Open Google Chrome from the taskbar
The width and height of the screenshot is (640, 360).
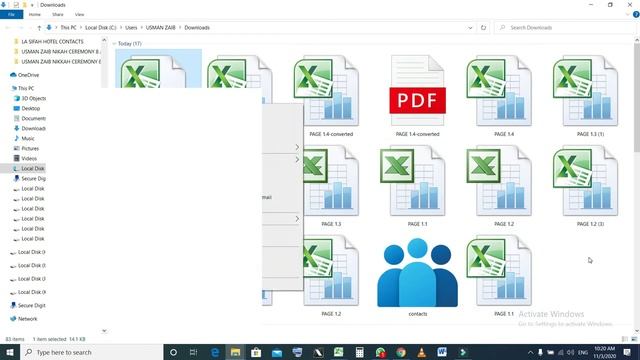[x=401, y=352]
